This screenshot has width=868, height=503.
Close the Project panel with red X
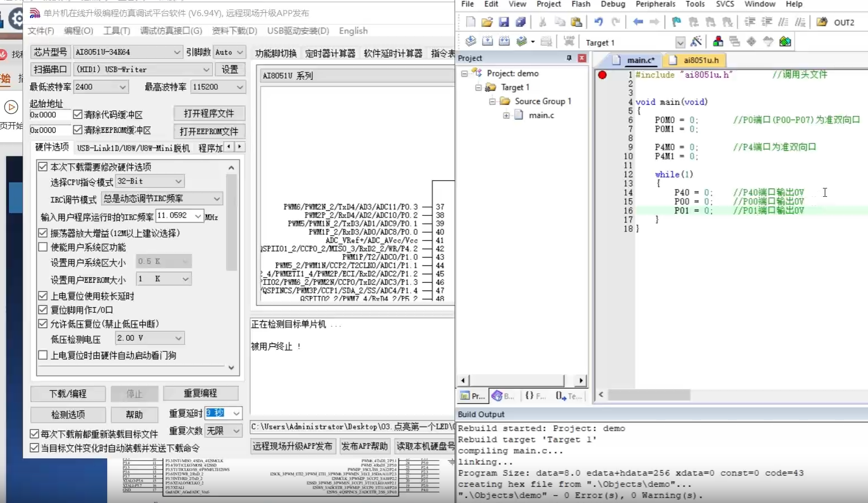[582, 58]
